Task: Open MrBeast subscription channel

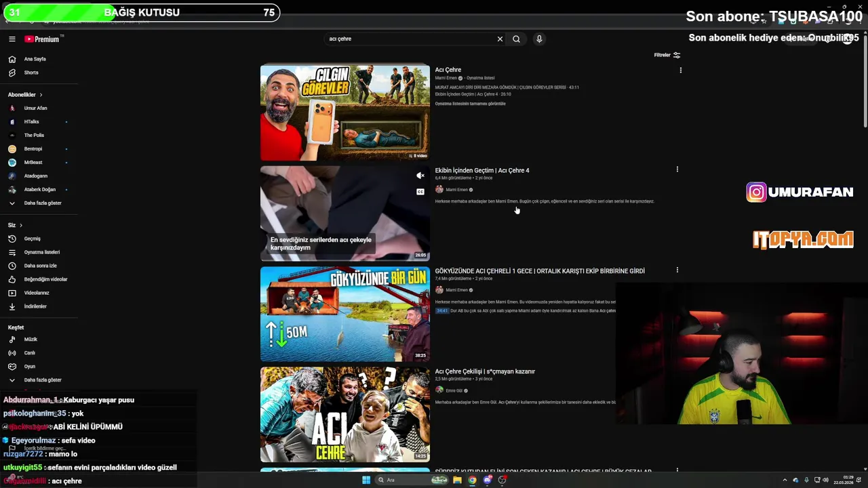Action: pos(33,162)
